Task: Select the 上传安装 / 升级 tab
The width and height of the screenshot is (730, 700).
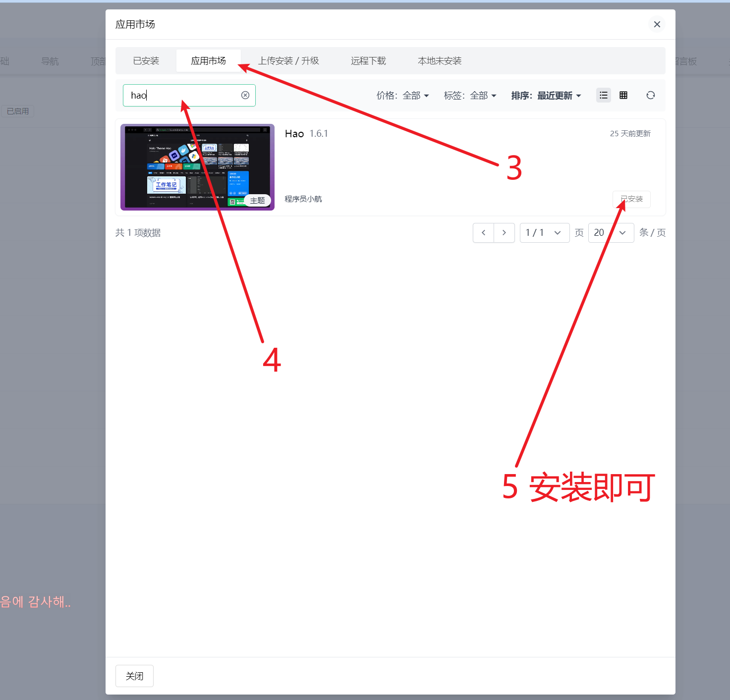Action: (x=288, y=61)
